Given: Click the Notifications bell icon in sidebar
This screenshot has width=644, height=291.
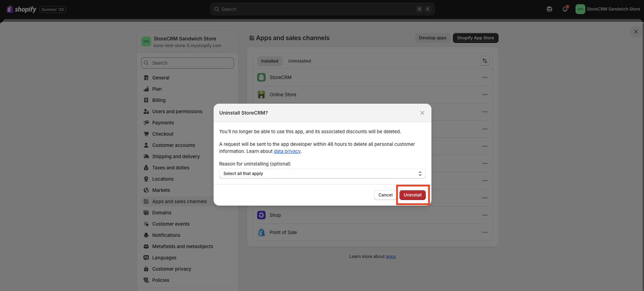Looking at the screenshot, I should click(146, 235).
